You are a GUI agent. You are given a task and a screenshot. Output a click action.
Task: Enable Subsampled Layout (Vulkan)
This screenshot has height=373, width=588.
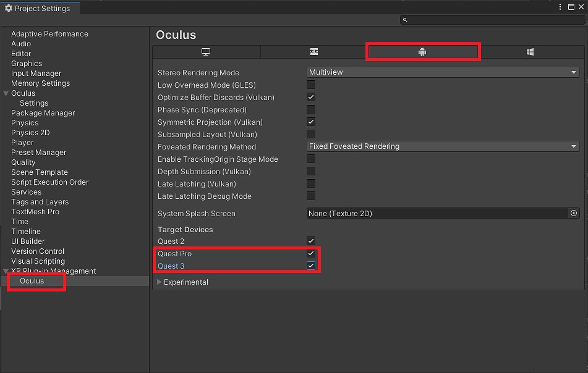point(311,134)
